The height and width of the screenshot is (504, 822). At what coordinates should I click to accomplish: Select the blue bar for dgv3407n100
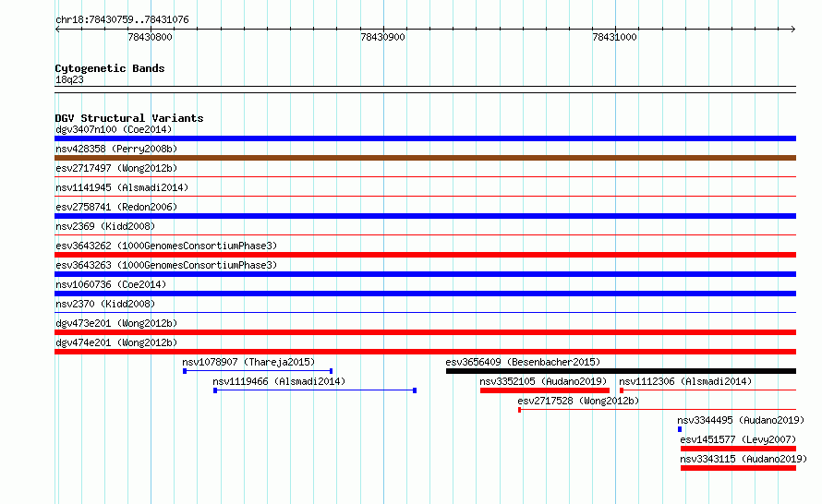[425, 138]
